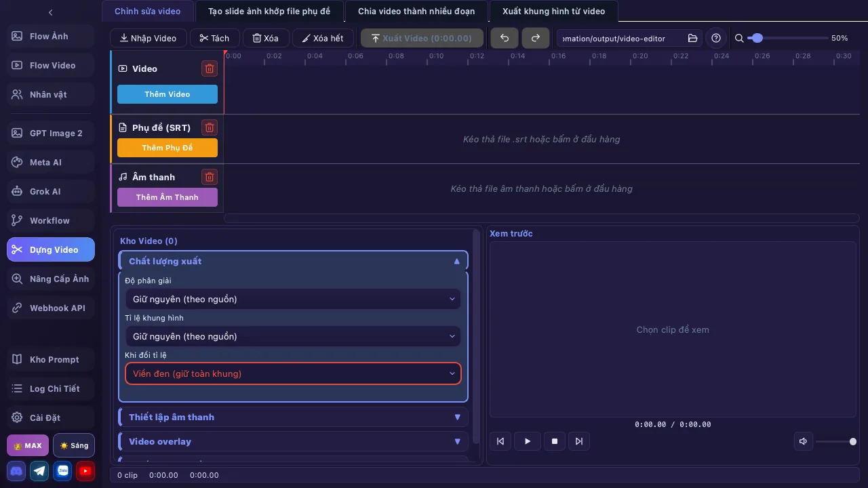The height and width of the screenshot is (488, 868).
Task: Go to Nhân vật section
Action: click(51, 94)
